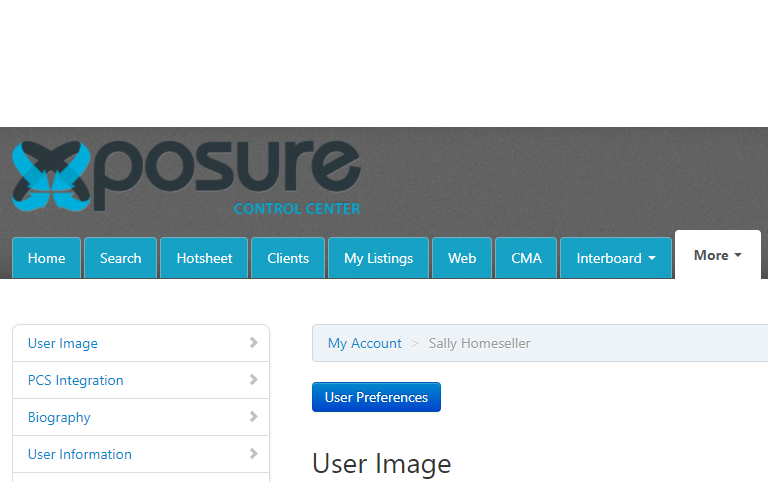
Task: Click the chevron beside PCS Integration
Action: pos(253,380)
